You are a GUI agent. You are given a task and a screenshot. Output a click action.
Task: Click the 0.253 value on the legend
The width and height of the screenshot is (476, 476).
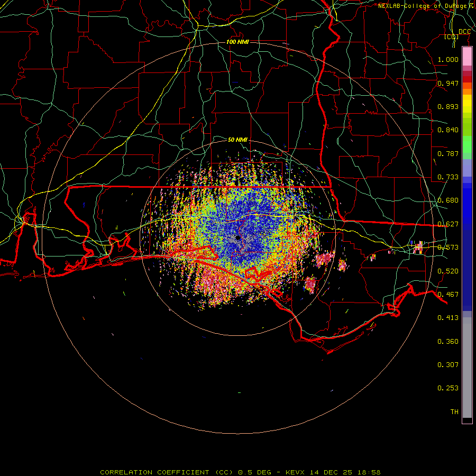448,388
